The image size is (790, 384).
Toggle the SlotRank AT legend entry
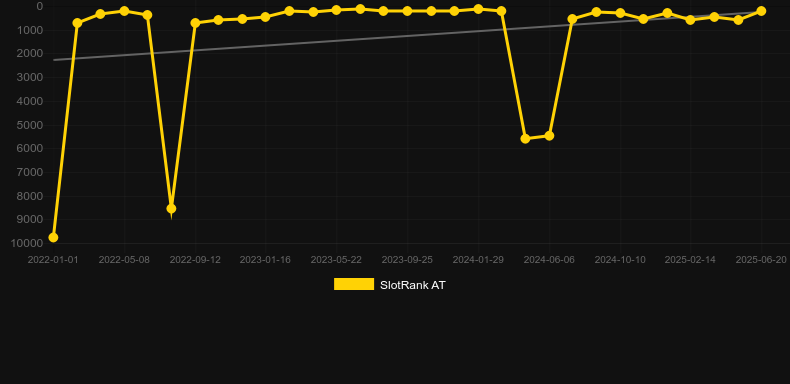click(x=389, y=285)
